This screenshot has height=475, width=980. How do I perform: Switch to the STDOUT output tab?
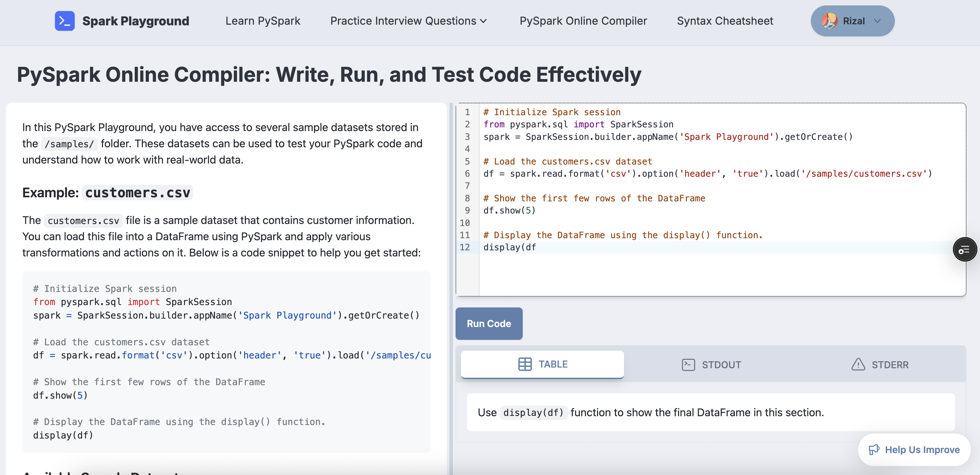(711, 365)
